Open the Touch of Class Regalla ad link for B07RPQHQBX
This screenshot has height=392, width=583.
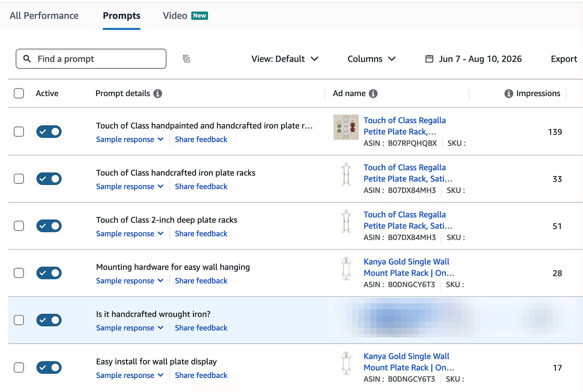pyautogui.click(x=404, y=126)
